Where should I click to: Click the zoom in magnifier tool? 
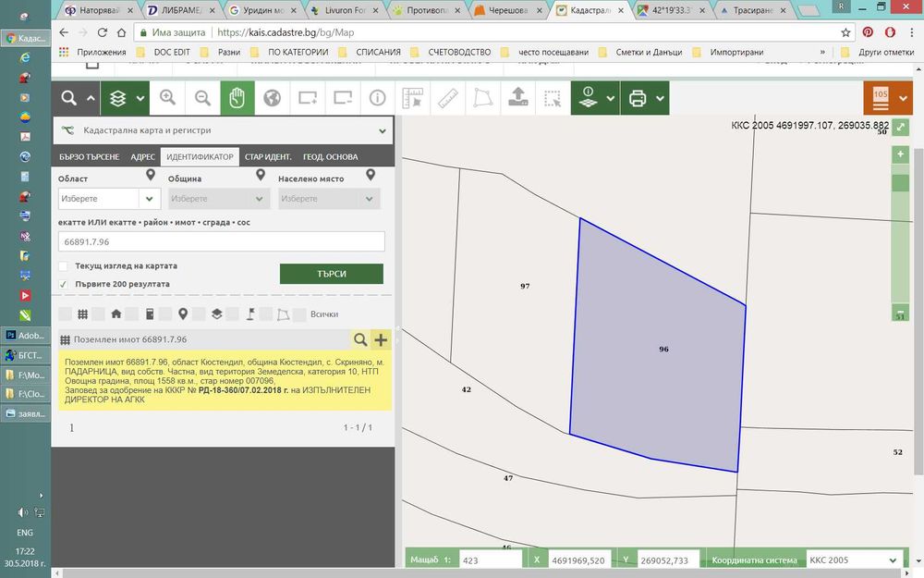(x=167, y=98)
